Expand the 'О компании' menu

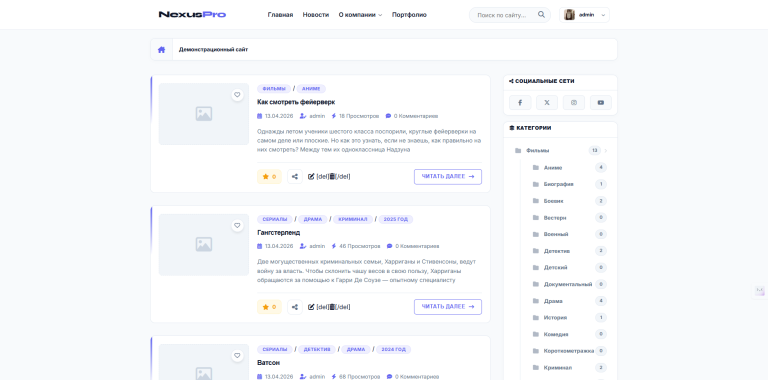pyautogui.click(x=360, y=15)
